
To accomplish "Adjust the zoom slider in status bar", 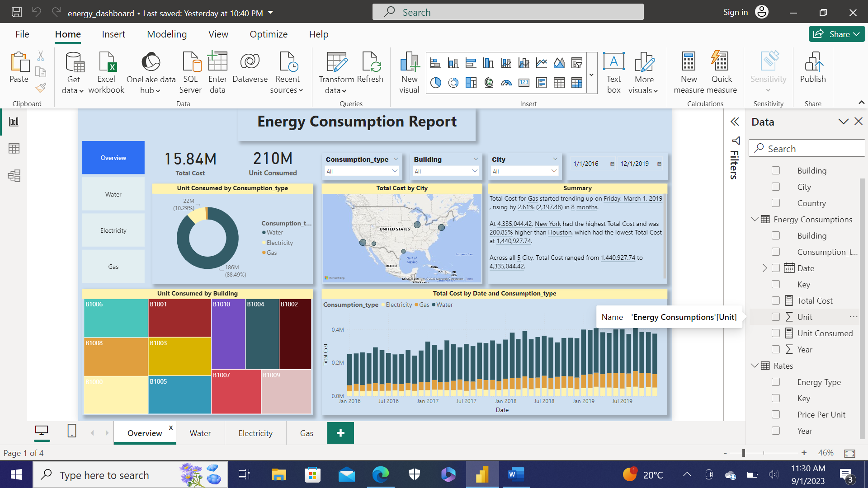I will [743, 452].
